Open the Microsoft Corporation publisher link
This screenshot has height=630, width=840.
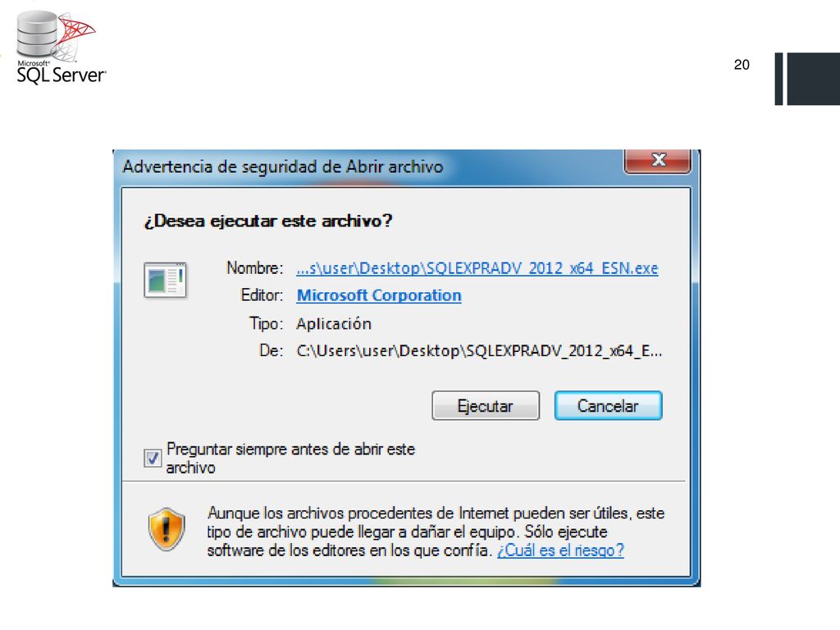pos(379,295)
